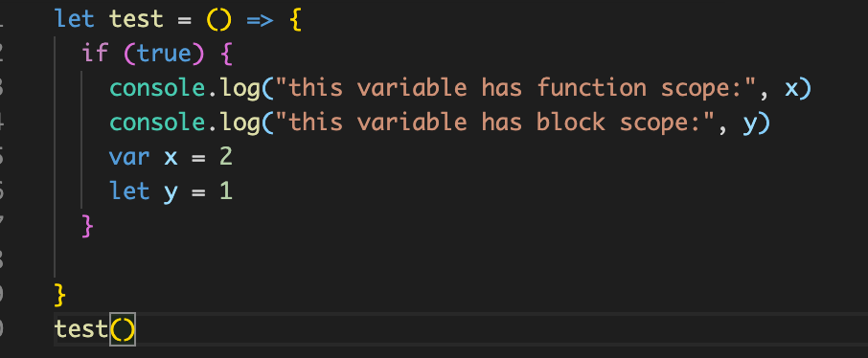This screenshot has width=868, height=358.
Task: Click the arrow function '=>' operator
Action: [x=261, y=20]
